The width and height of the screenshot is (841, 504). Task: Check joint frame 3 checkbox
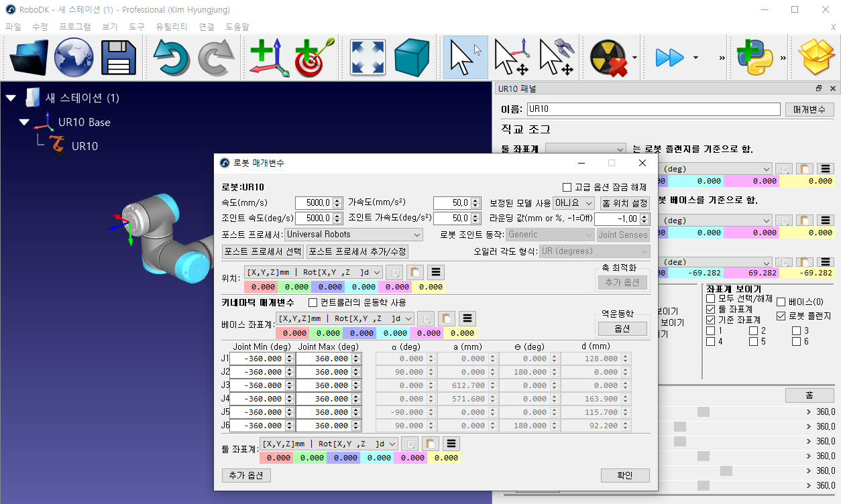click(x=796, y=331)
